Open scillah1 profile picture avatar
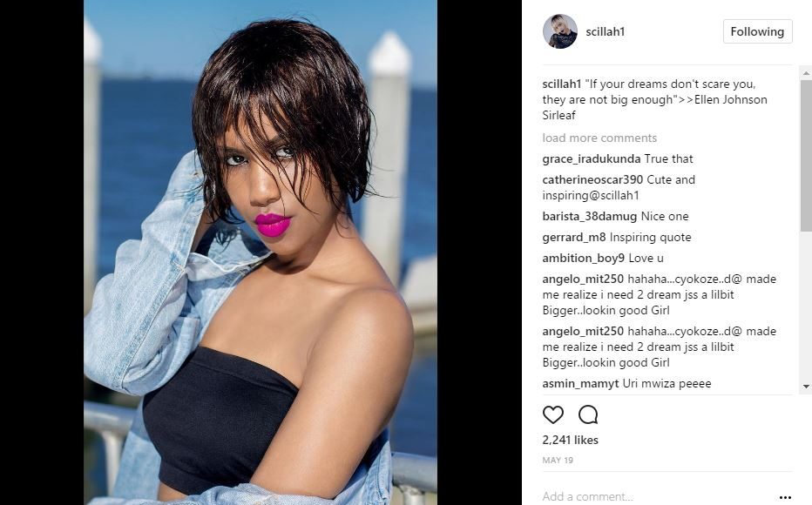This screenshot has width=812, height=505. pos(560,31)
